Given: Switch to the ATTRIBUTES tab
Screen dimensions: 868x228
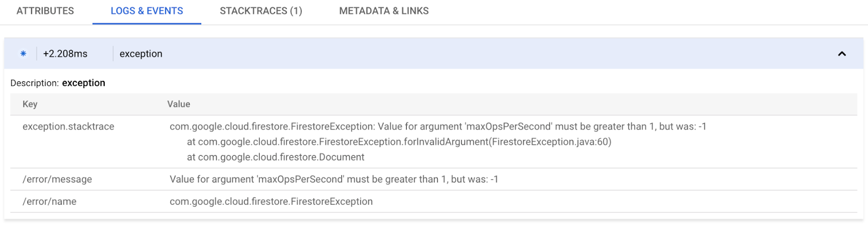Looking at the screenshot, I should [x=45, y=11].
